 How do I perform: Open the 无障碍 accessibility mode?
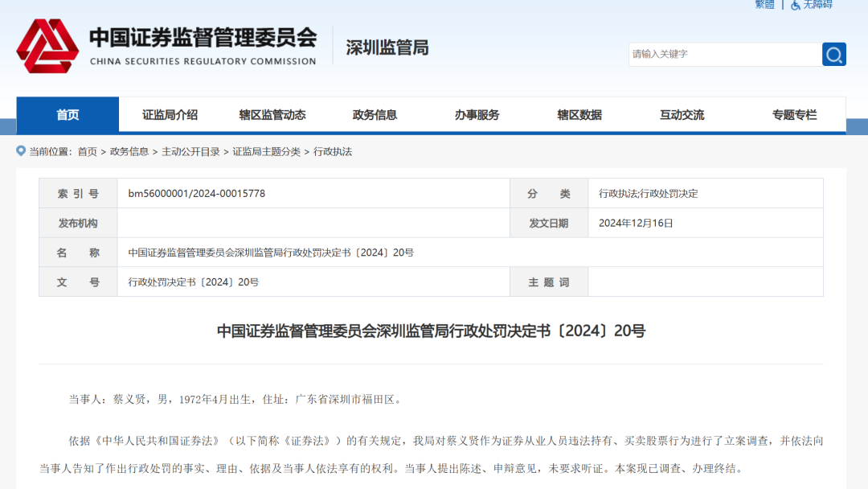pos(811,5)
